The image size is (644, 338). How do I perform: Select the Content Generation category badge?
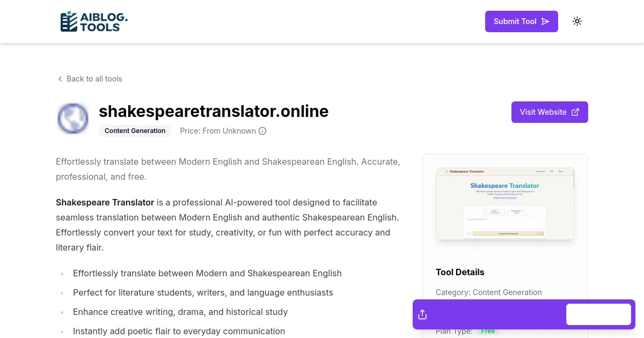135,130
